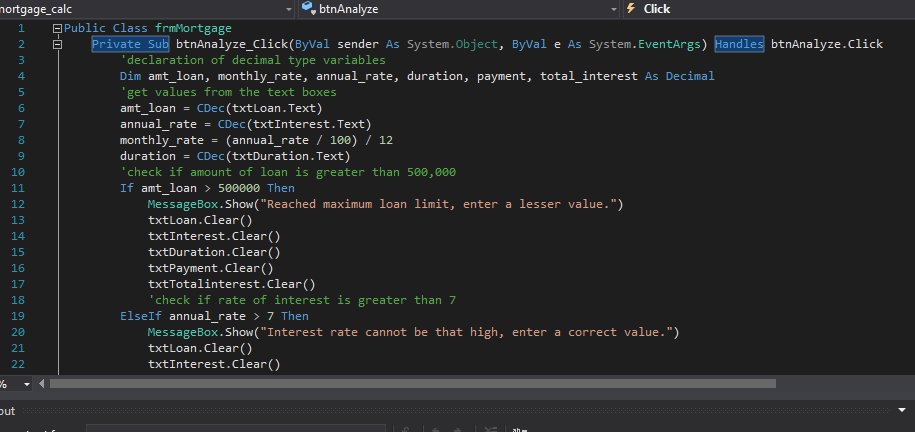This screenshot has height=432, width=915.
Task: Click 'txtInterest.Clear()' on line 14
Action: [x=214, y=236]
